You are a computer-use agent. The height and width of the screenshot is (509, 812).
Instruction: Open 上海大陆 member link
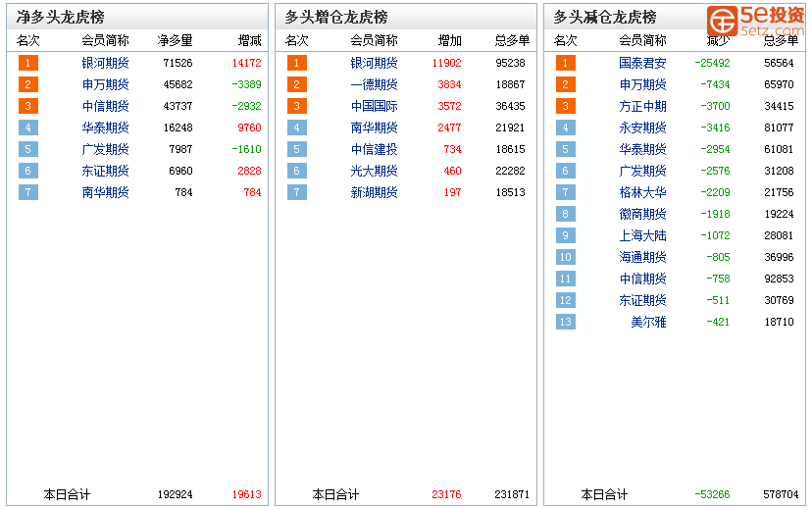[x=642, y=235]
